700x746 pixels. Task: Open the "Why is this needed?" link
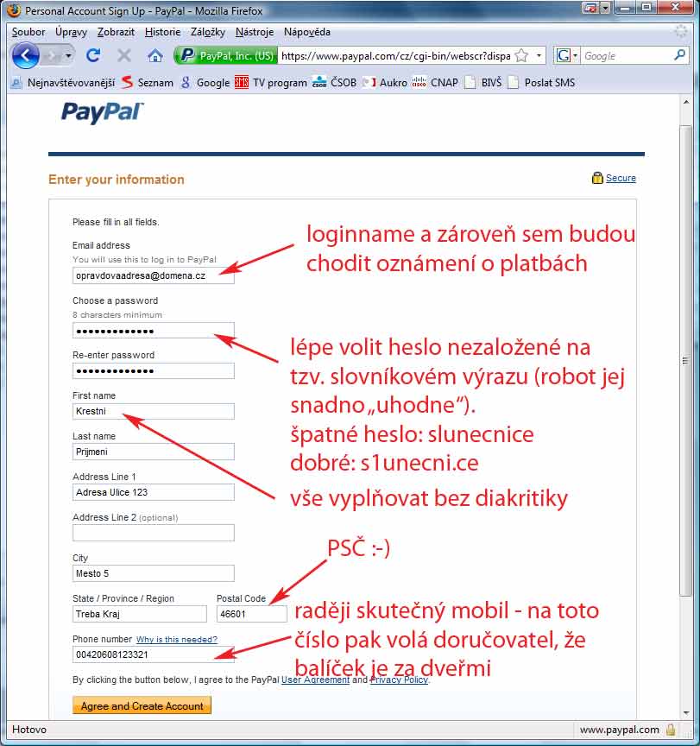176,640
